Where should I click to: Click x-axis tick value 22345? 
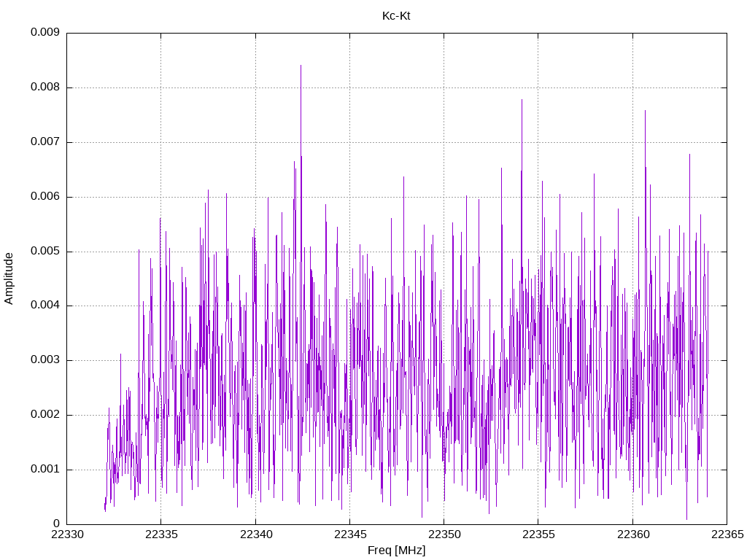click(x=350, y=534)
